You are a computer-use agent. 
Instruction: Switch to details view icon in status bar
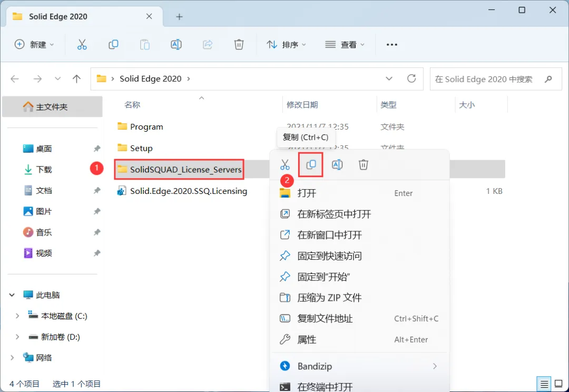(544, 384)
